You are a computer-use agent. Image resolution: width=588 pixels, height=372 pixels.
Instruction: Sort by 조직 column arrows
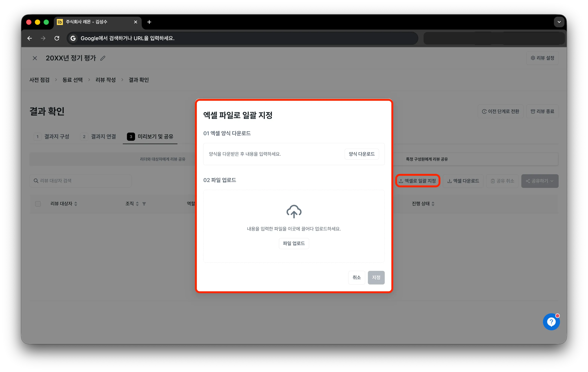click(x=137, y=204)
